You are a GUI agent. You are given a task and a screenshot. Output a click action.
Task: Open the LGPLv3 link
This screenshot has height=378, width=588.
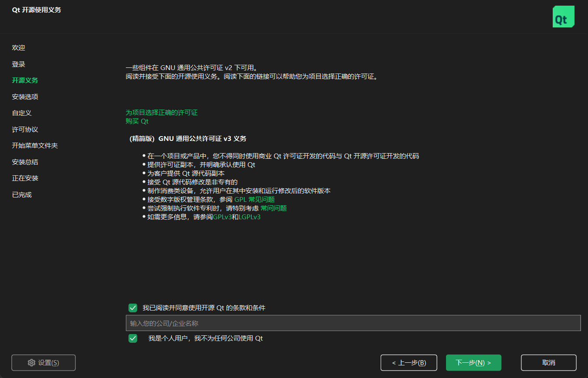click(x=250, y=217)
